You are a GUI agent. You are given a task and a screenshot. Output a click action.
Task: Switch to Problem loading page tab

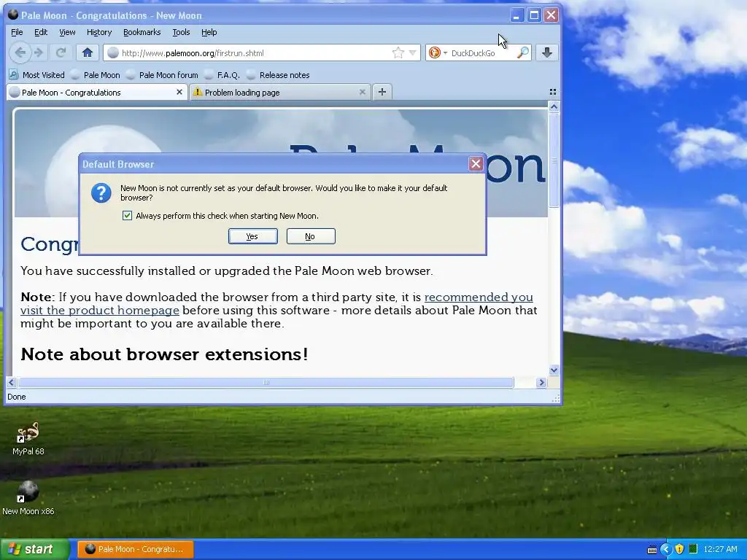pyautogui.click(x=275, y=93)
